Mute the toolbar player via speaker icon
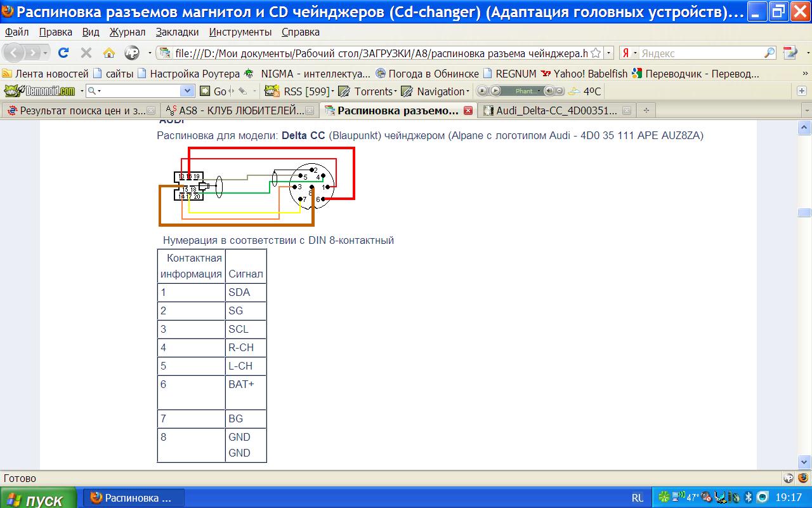 coord(549,91)
